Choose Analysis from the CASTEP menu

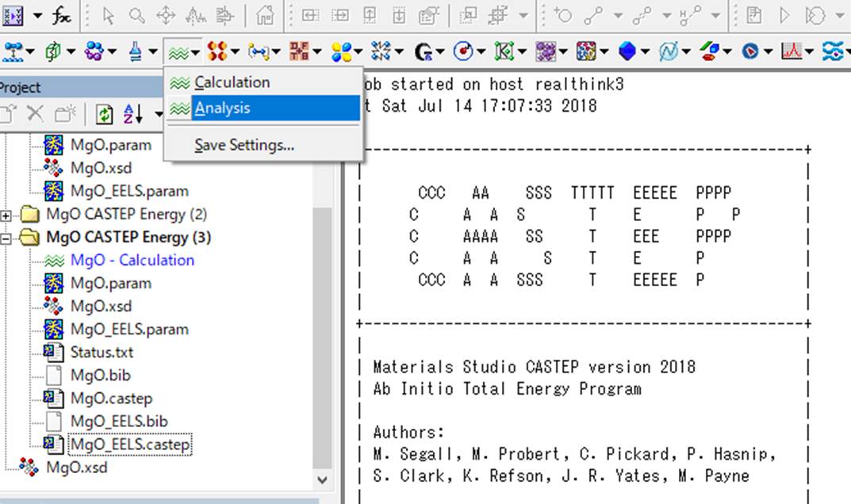pyautogui.click(x=263, y=108)
